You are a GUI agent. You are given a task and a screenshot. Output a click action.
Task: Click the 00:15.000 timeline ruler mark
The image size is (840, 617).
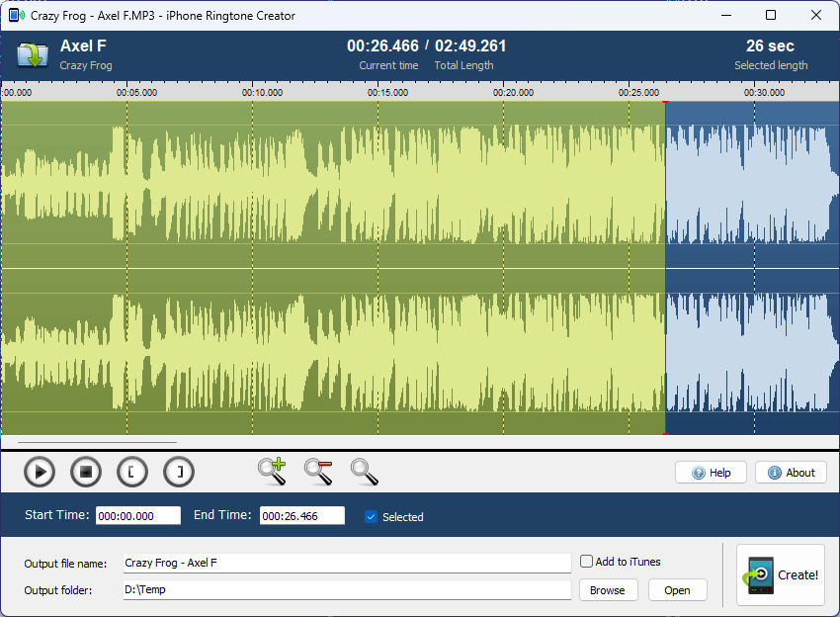pos(387,92)
